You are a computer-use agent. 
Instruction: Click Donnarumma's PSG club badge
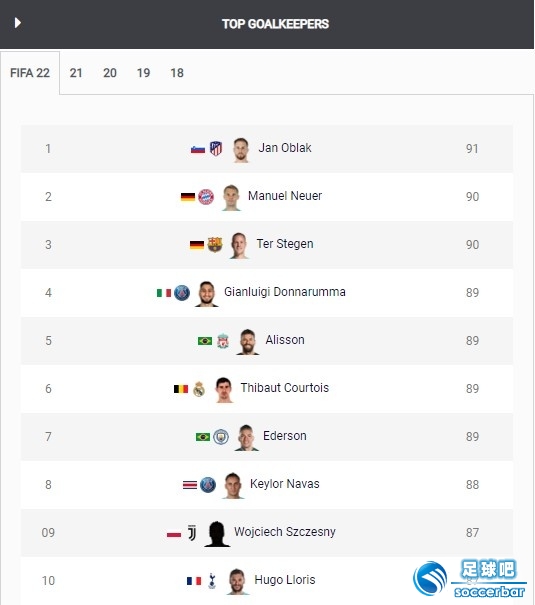(182, 293)
